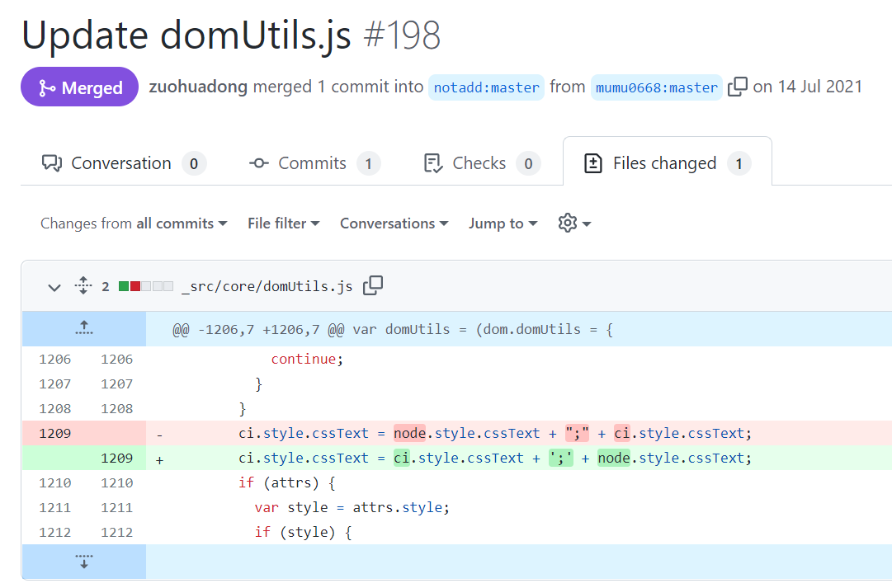The width and height of the screenshot is (892, 588).
Task: Click the PR number #198
Action: (402, 35)
